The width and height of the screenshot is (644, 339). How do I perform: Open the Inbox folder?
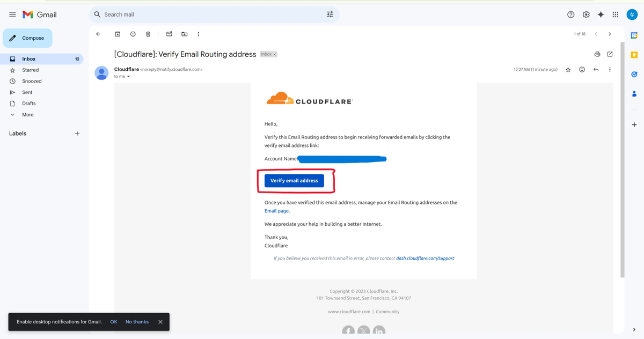[42, 59]
